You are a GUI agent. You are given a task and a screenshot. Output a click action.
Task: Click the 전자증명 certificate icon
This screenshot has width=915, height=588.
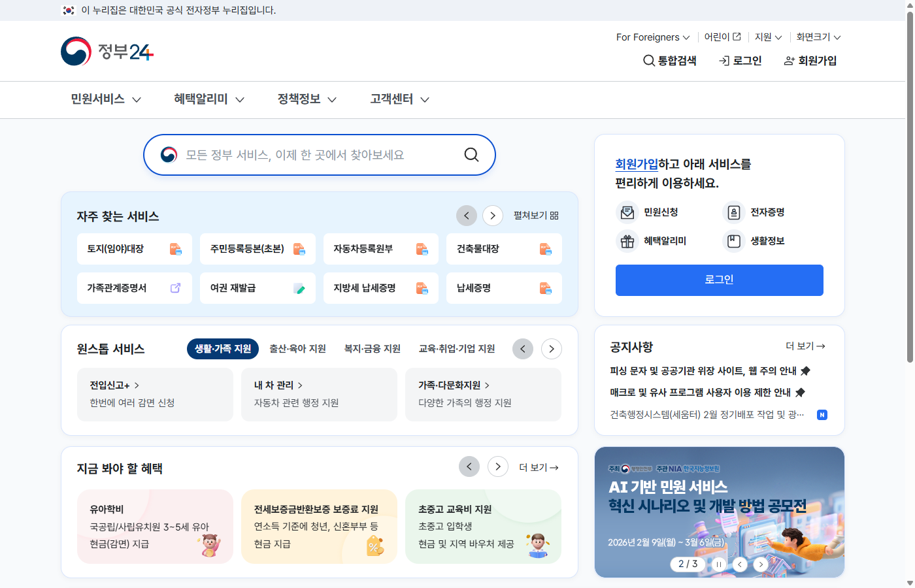(x=733, y=212)
